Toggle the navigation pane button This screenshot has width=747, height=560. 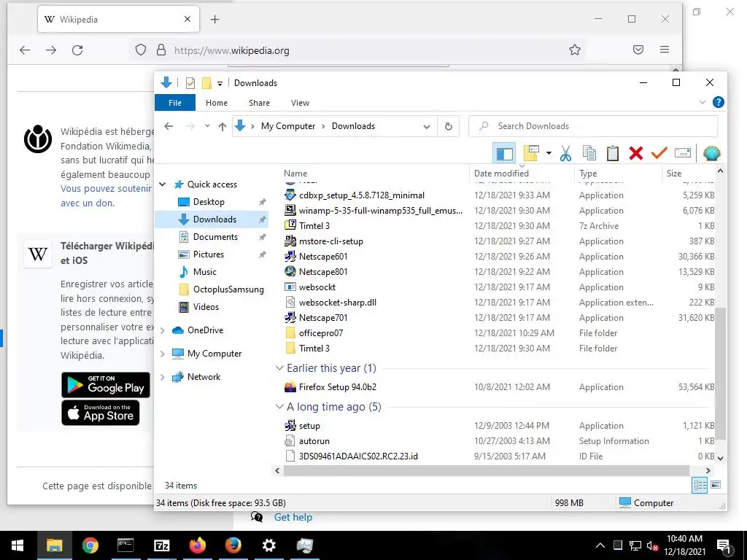tap(504, 153)
